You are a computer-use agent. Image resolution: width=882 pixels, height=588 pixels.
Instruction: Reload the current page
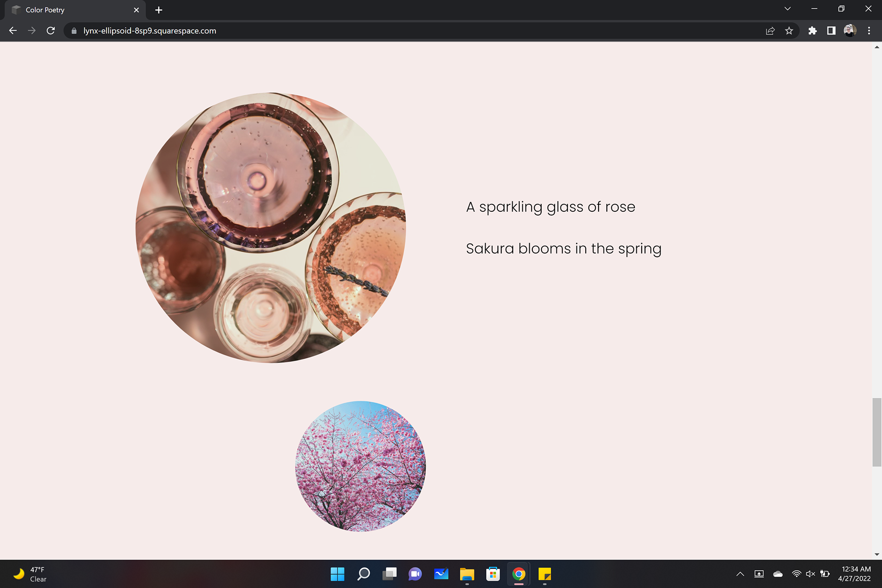(51, 31)
